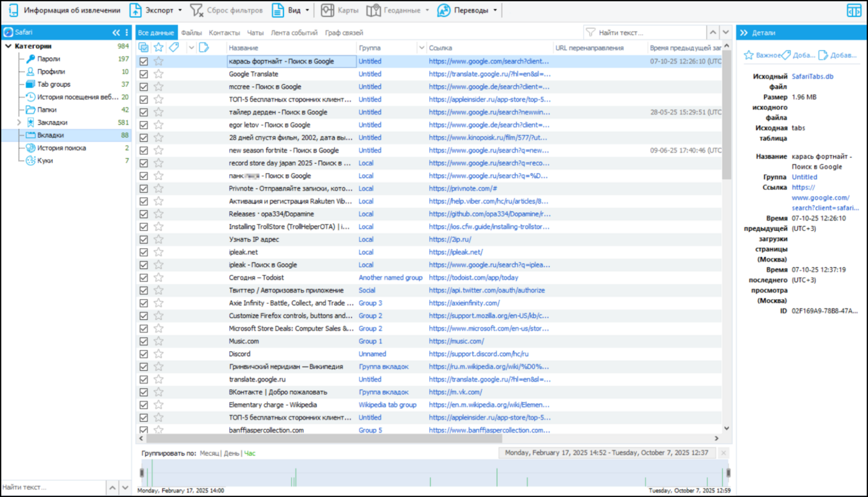Open the extraction information icon
Screen dimensions: 868x497
[13, 10]
